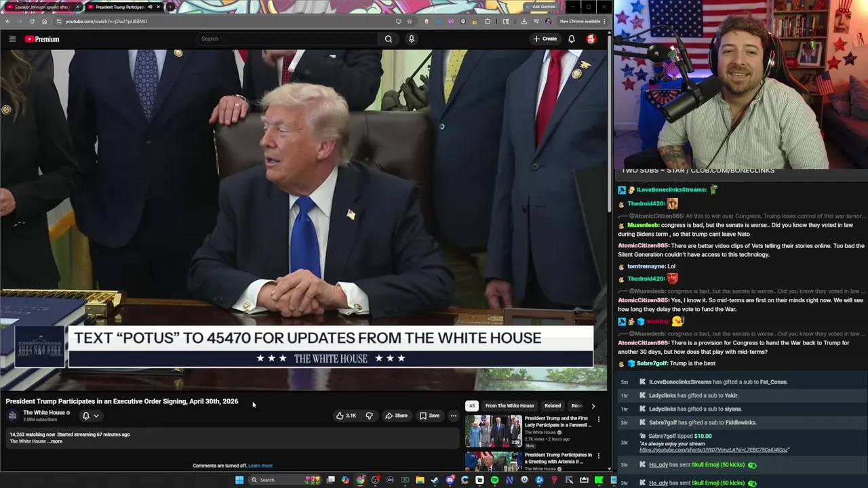Open Chrome downloads tray

click(524, 21)
